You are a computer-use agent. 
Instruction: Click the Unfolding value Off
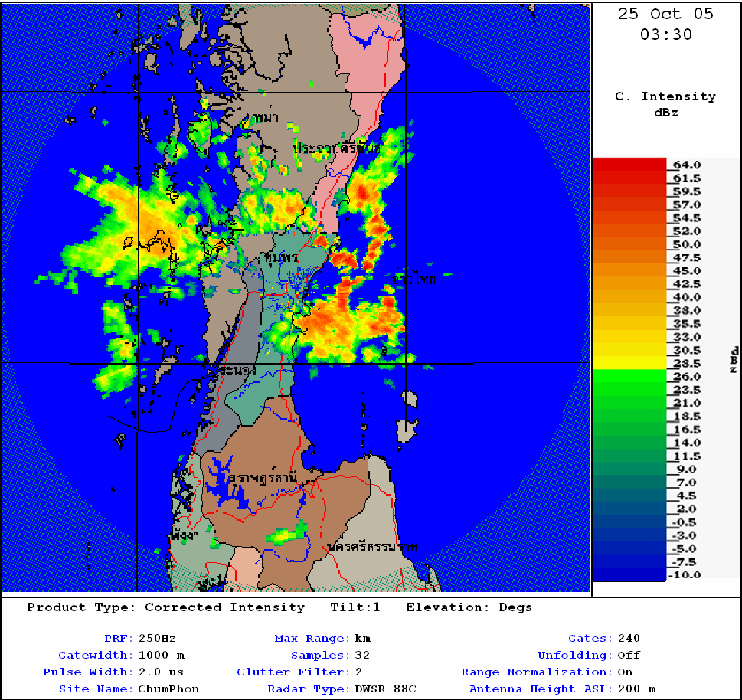628,655
